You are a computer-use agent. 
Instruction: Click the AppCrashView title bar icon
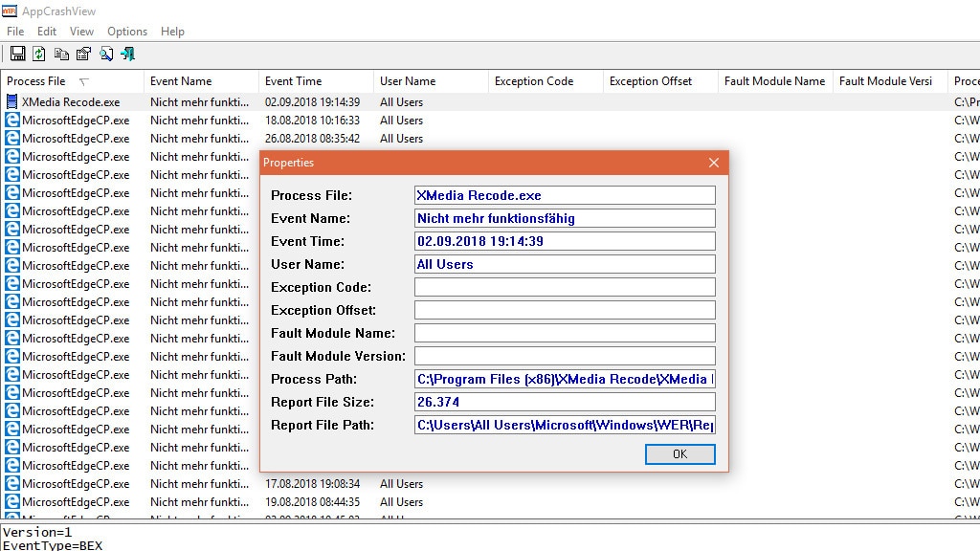click(x=10, y=11)
